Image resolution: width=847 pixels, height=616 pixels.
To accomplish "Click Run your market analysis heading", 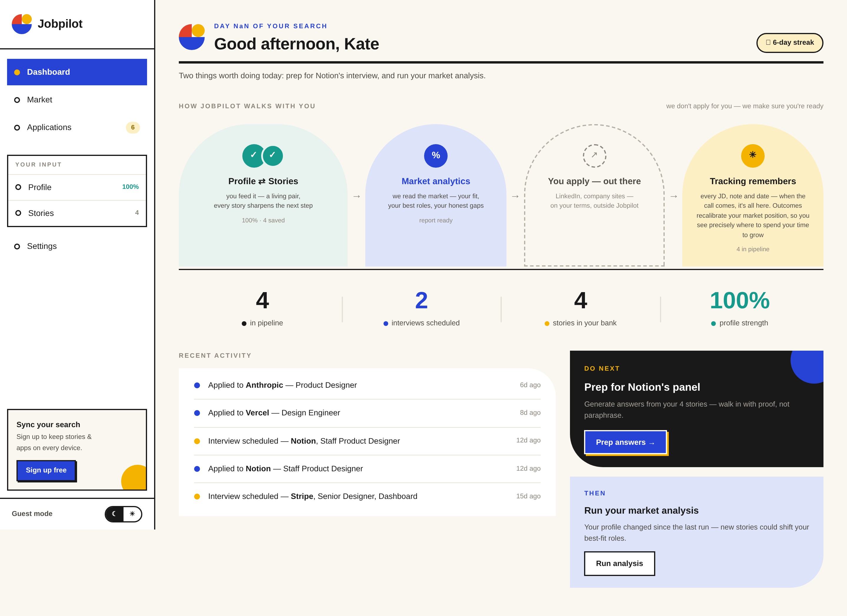I will click(641, 511).
